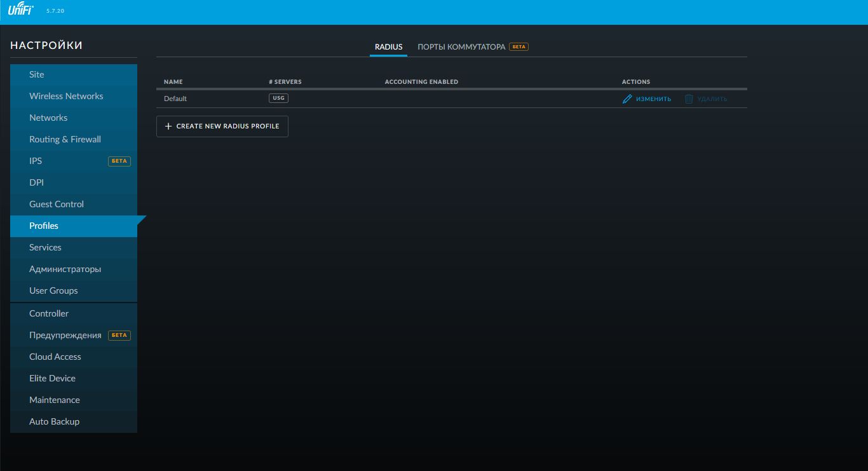
Task: Click the USG badge in servers column
Action: 278,99
